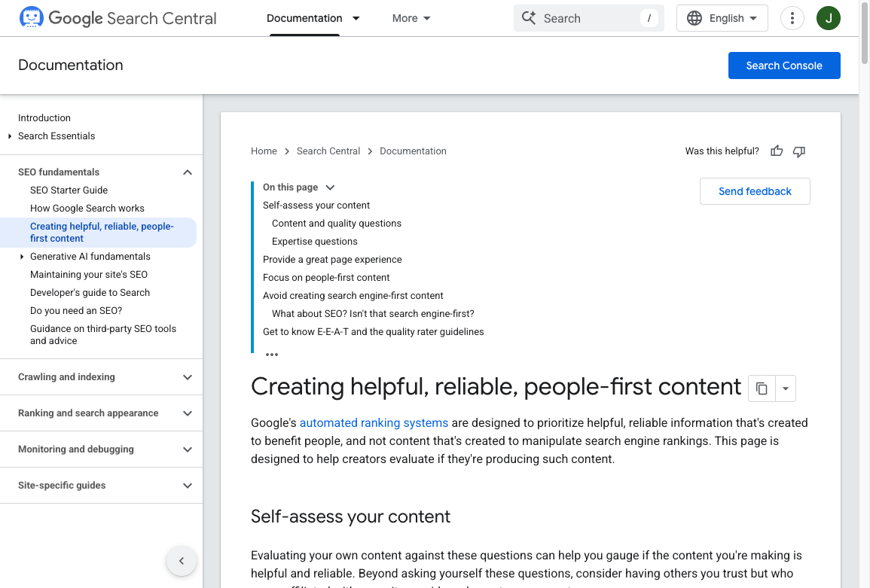This screenshot has width=870, height=588.
Task: Click the thumbs down not helpful icon
Action: (x=799, y=151)
